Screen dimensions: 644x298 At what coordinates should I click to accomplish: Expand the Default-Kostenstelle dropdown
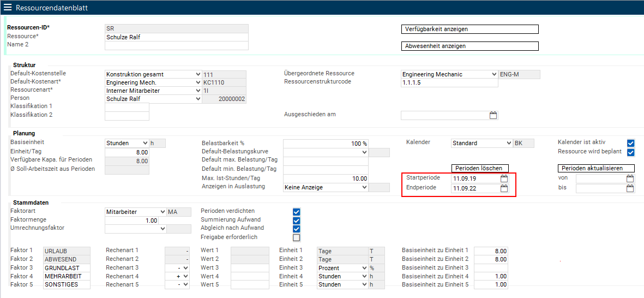click(197, 74)
